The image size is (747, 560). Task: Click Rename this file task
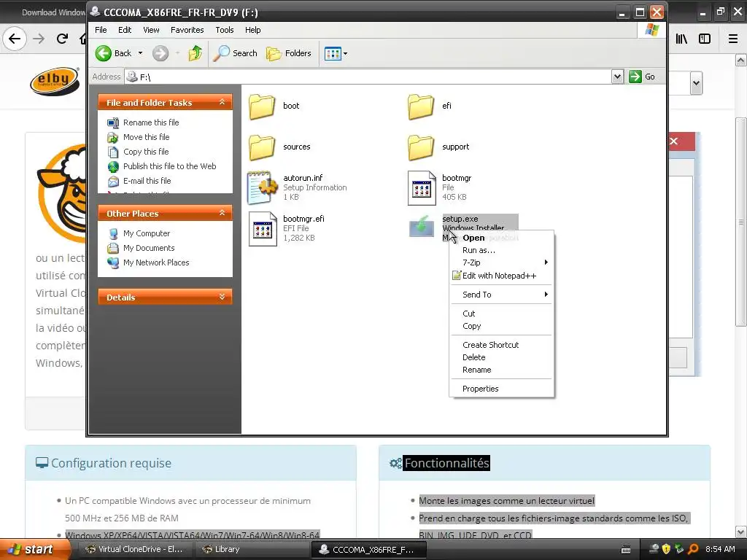(x=151, y=122)
